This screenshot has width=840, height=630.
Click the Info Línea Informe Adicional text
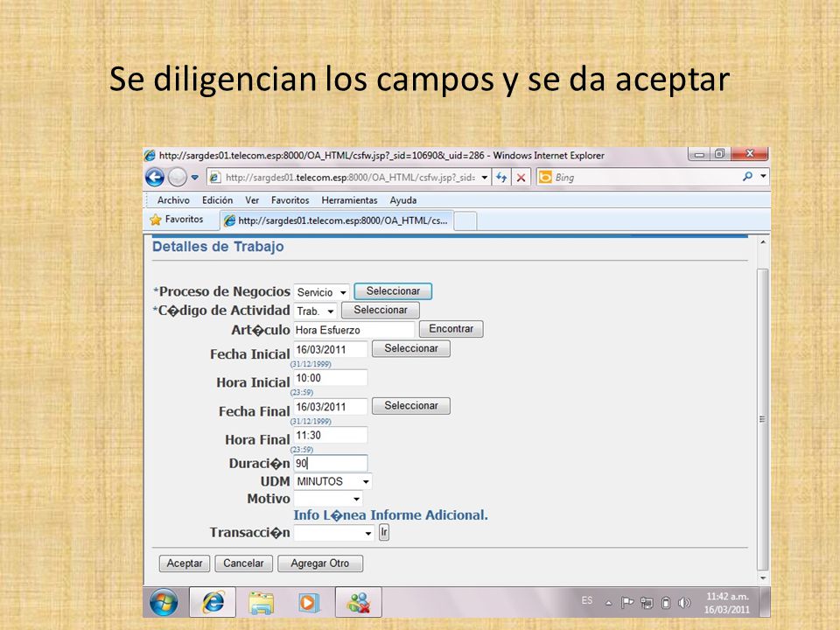pos(390,515)
